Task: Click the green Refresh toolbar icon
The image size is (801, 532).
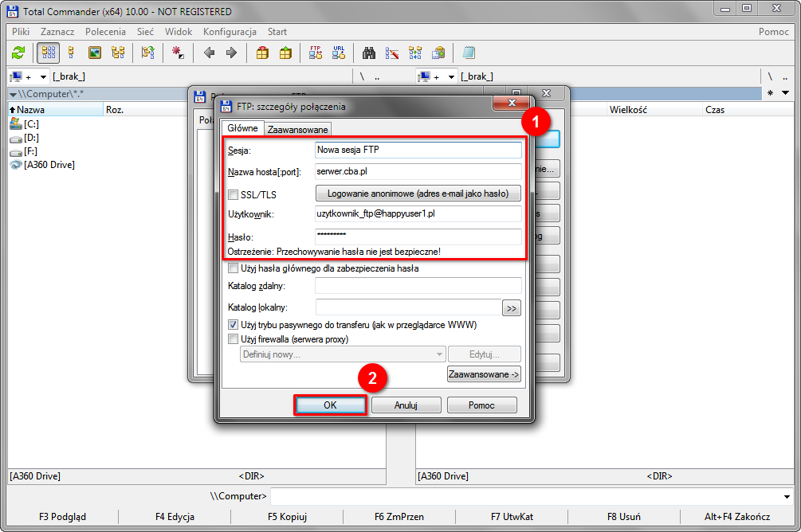Action: tap(18, 53)
